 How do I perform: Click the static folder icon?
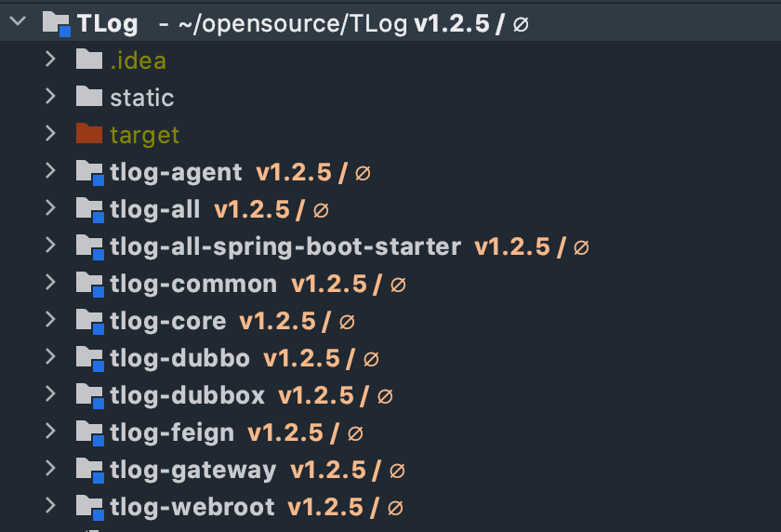point(88,97)
